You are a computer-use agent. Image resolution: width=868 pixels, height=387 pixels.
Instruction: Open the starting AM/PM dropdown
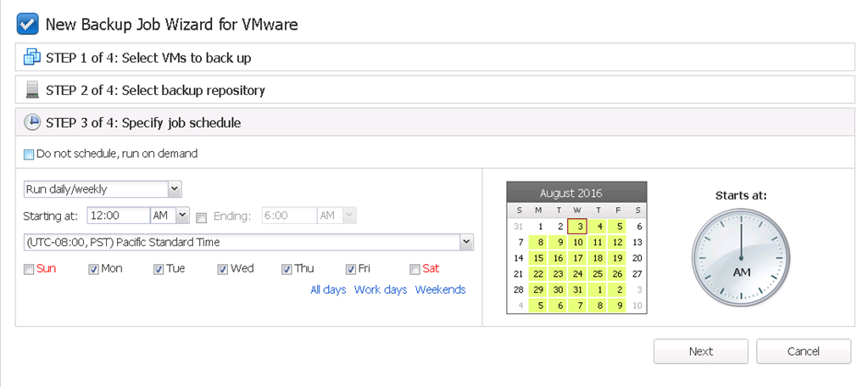pyautogui.click(x=183, y=216)
